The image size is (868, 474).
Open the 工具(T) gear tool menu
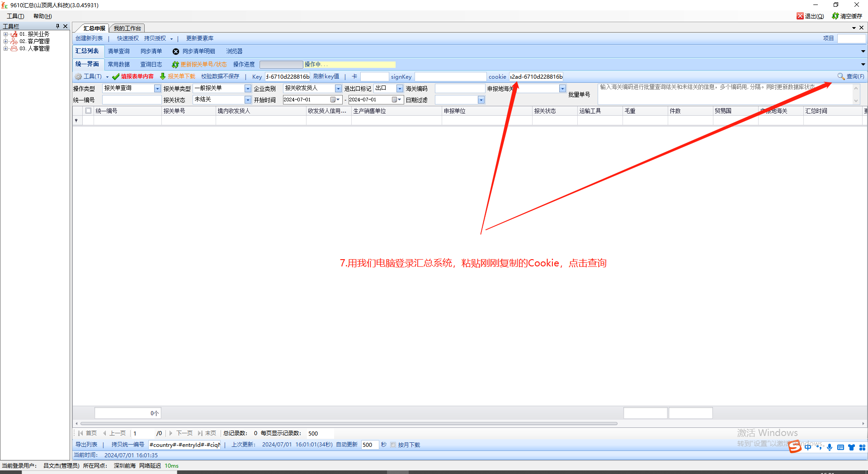(x=79, y=76)
